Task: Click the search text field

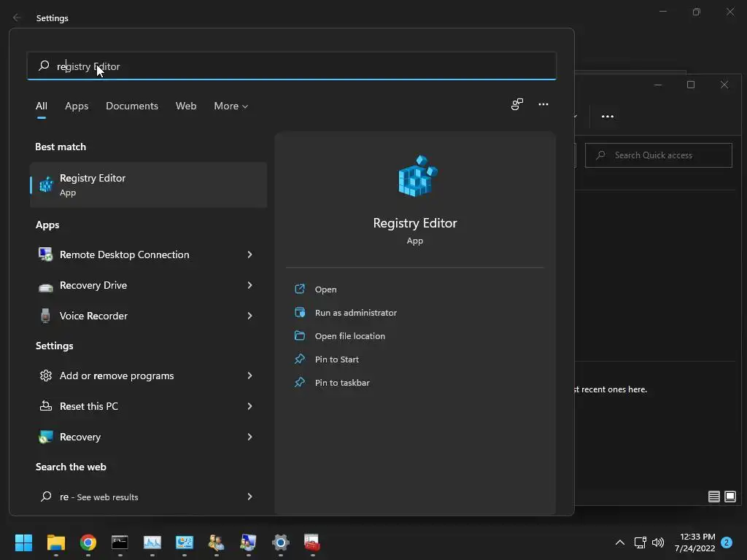Action: click(292, 66)
